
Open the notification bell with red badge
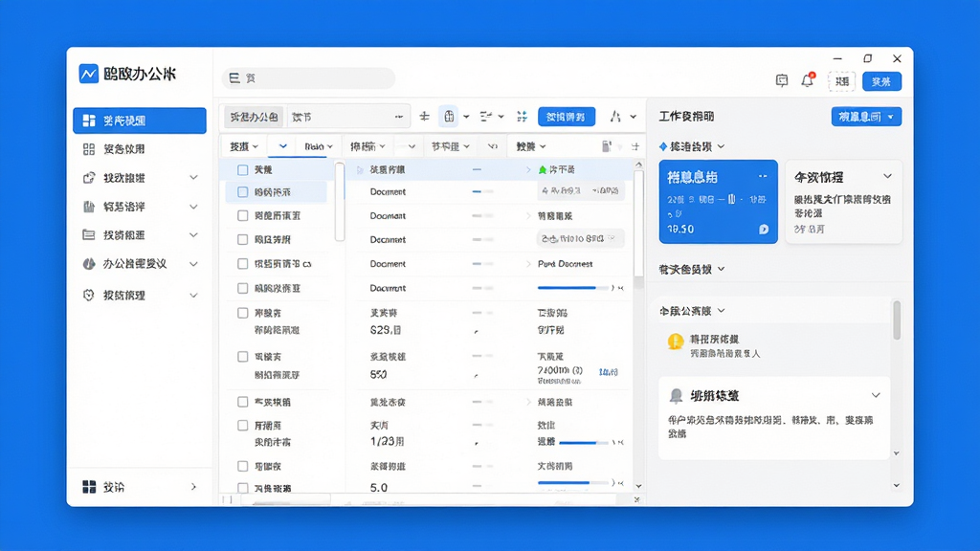coord(808,80)
